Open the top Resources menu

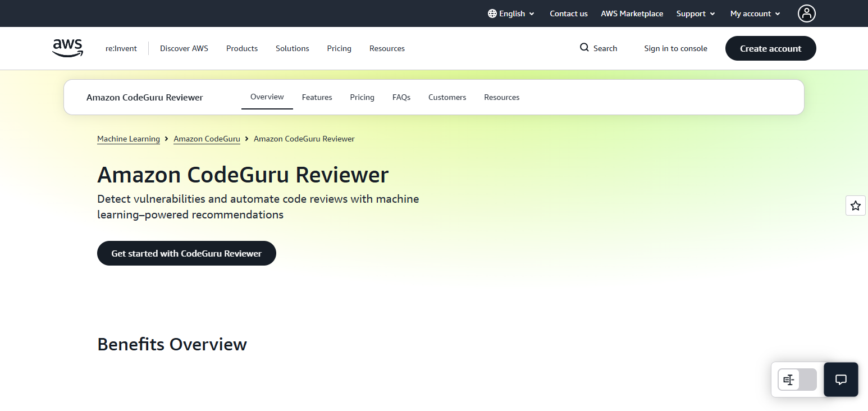point(387,48)
